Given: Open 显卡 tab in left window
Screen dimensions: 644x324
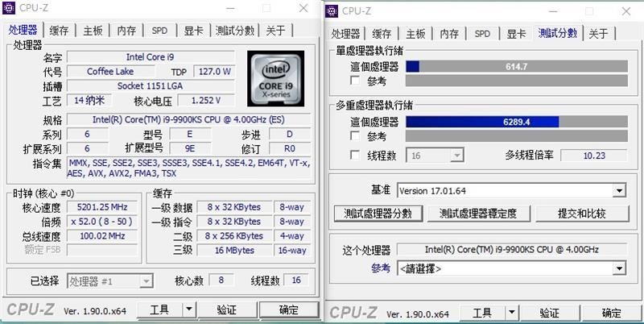Looking at the screenshot, I should tap(193, 31).
